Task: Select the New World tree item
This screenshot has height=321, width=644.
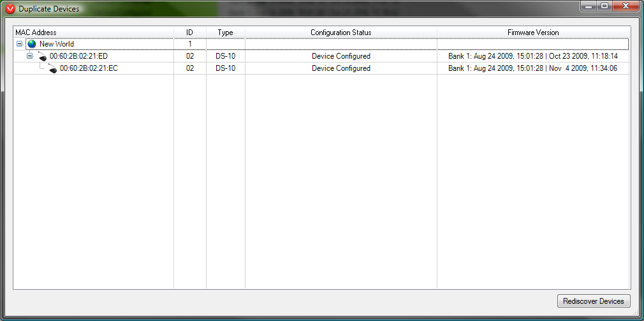Action: pyautogui.click(x=57, y=44)
